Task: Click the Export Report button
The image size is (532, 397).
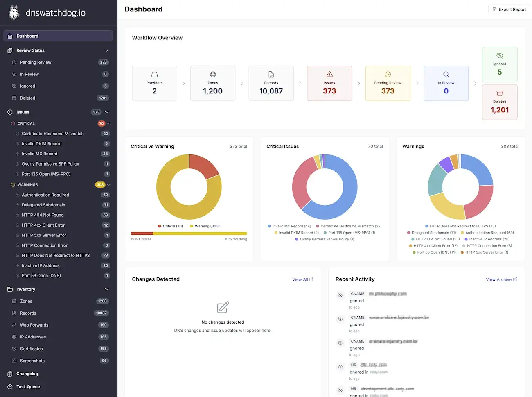Action: [509, 9]
